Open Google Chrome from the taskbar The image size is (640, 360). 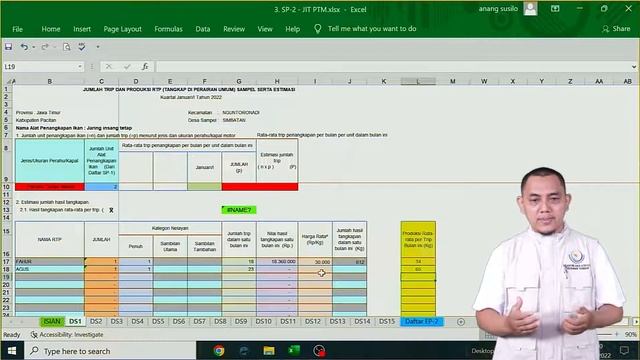pyautogui.click(x=219, y=351)
